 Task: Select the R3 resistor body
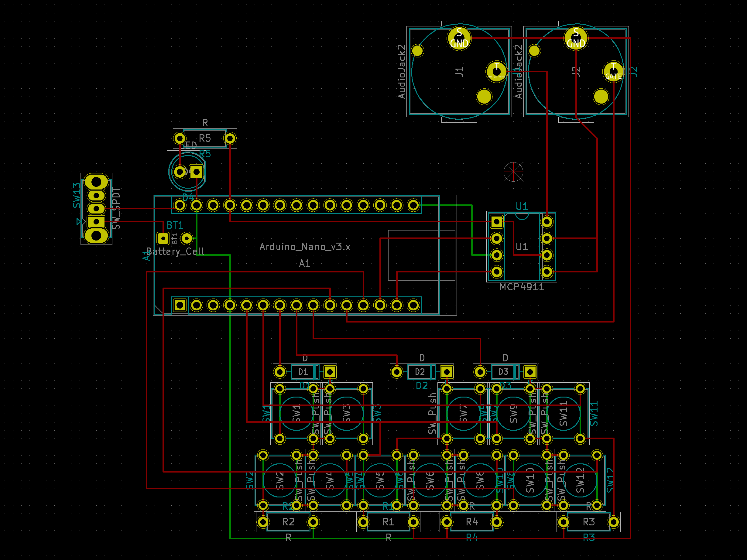[588, 522]
